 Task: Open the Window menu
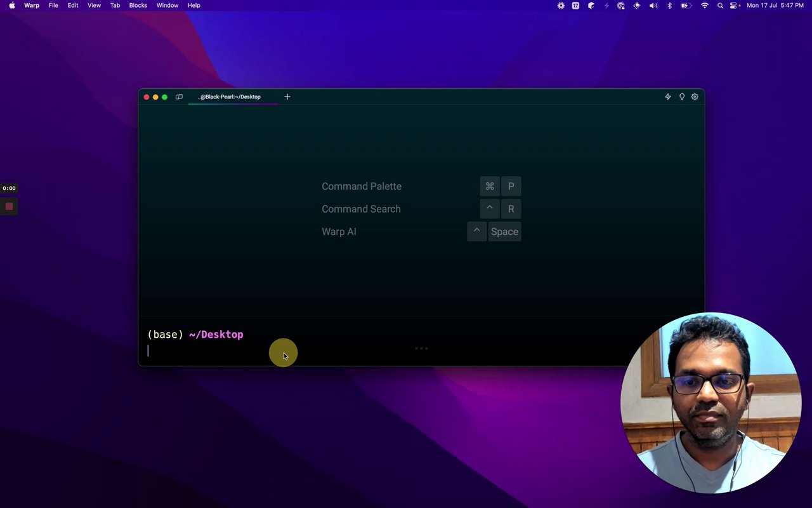click(167, 5)
